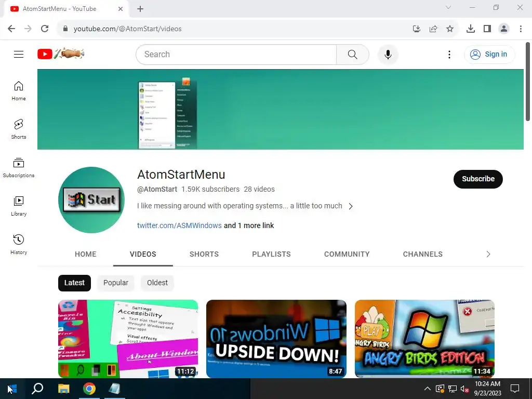Go back with browser back arrow
532x399 pixels.
[x=11, y=29]
